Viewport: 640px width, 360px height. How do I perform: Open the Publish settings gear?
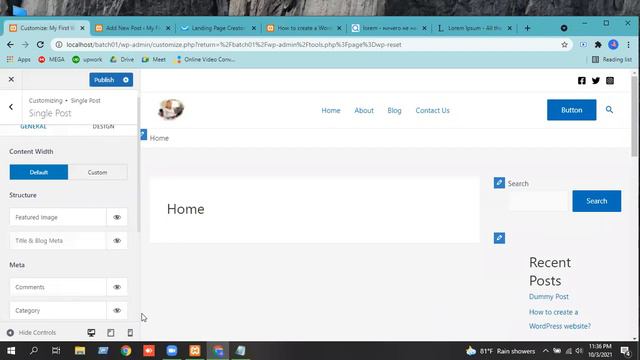click(126, 80)
